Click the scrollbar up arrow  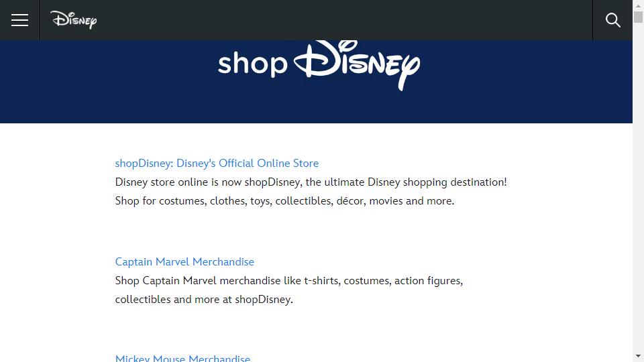coord(638,6)
